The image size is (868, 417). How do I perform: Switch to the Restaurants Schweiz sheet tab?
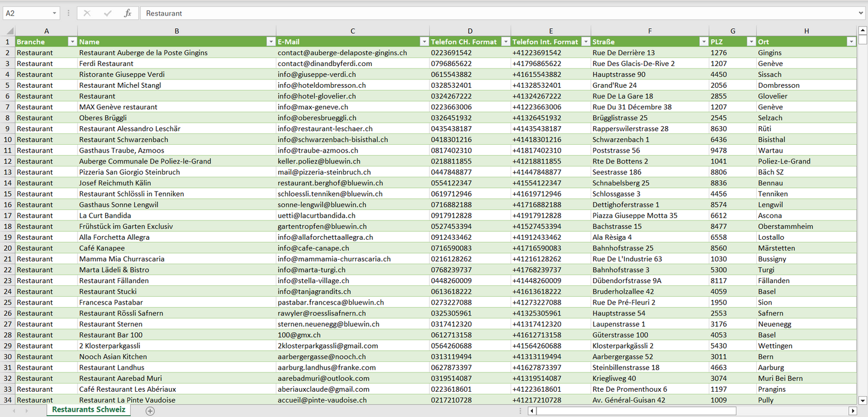pyautogui.click(x=89, y=410)
